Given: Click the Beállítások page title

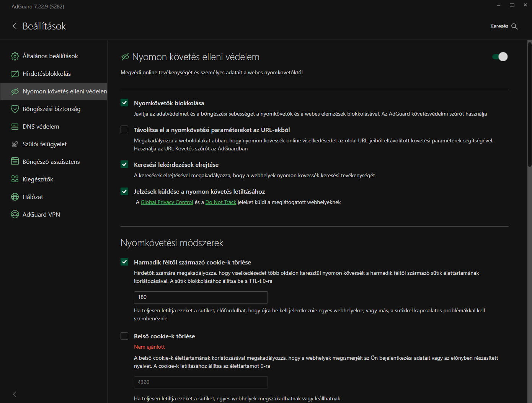Looking at the screenshot, I should pos(44,26).
